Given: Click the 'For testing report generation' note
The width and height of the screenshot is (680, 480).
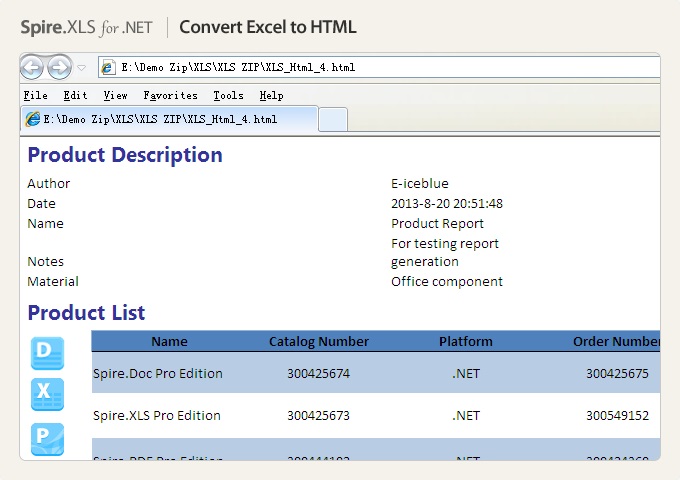Looking at the screenshot, I should point(445,252).
